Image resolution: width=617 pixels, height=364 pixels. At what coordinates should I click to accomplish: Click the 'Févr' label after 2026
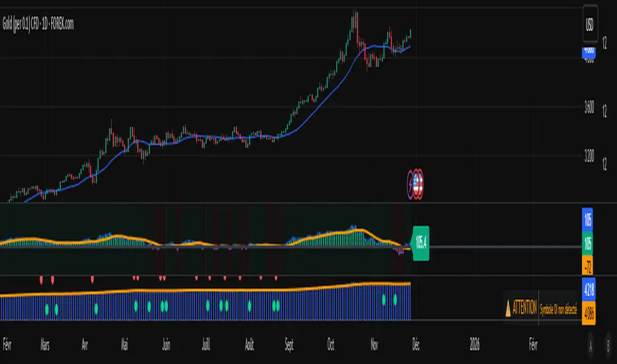533,345
